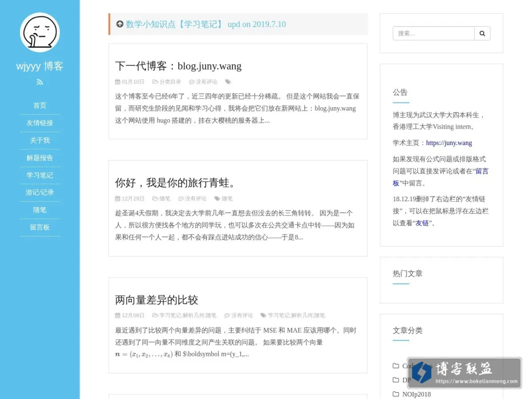Click excerpt text starting 趁圣诞4天假期

[x=235, y=225]
